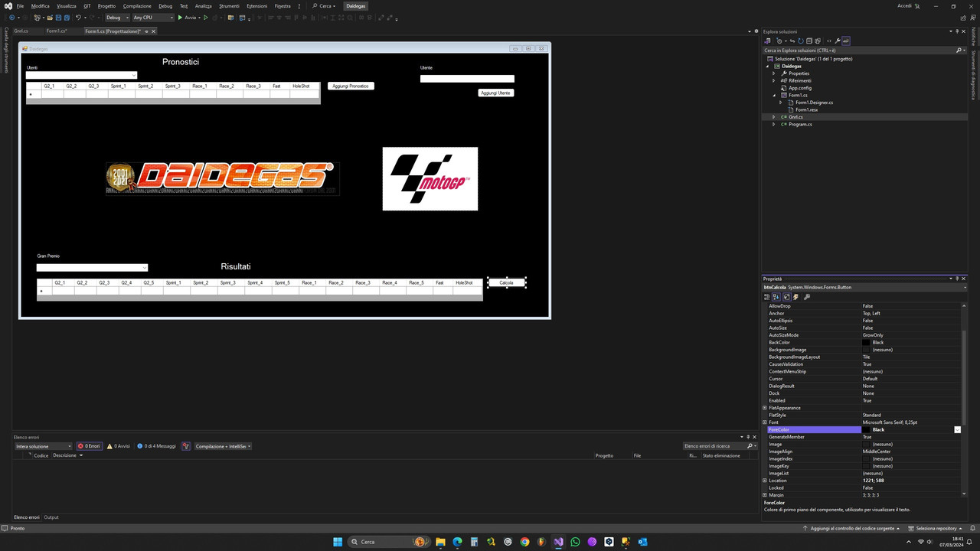The height and width of the screenshot is (551, 980).
Task: Open the Progetto menu
Action: click(x=106, y=5)
